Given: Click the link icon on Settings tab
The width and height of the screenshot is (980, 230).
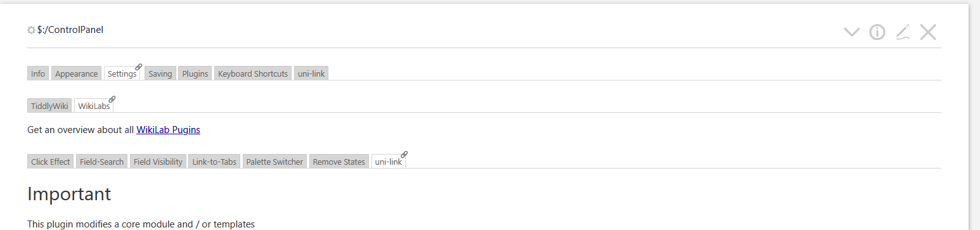Looking at the screenshot, I should [x=139, y=67].
